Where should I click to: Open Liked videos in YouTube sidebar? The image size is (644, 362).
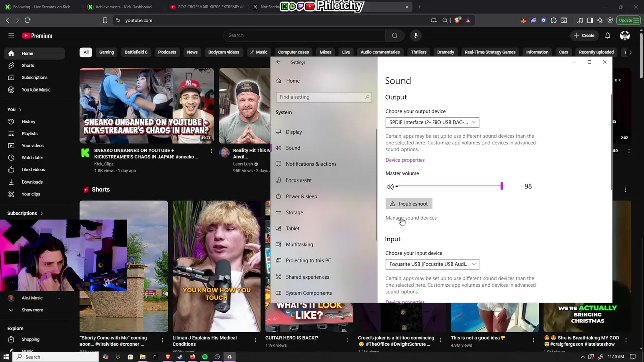(33, 170)
